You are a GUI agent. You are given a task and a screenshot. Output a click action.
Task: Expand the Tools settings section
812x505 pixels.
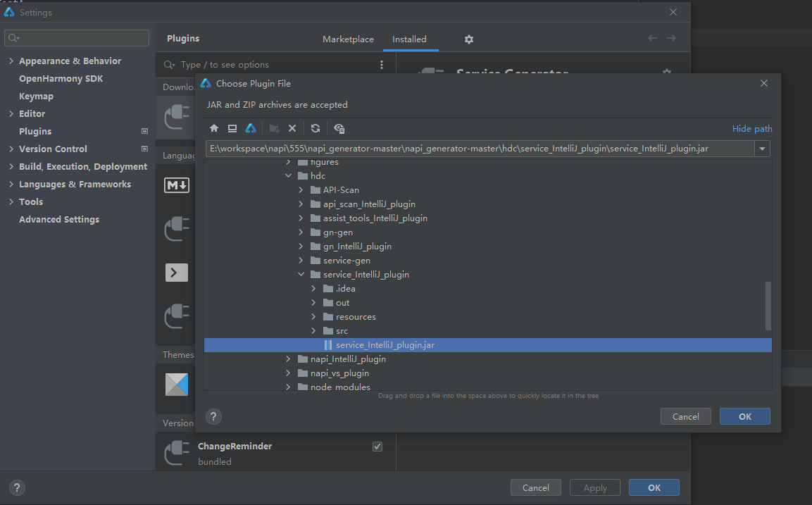tap(11, 202)
